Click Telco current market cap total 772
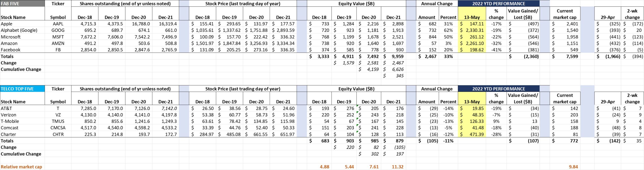Image resolution: width=644 pixels, height=170 pixels. point(565,141)
